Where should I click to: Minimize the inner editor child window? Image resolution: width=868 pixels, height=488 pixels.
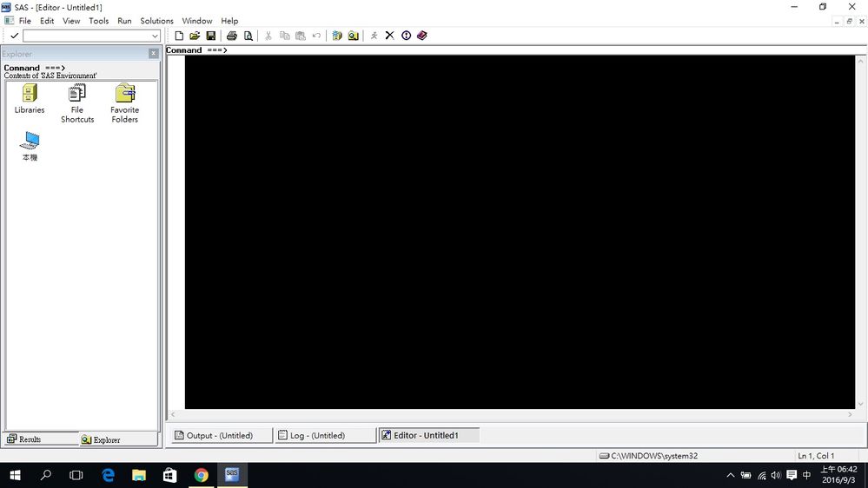pos(837,21)
